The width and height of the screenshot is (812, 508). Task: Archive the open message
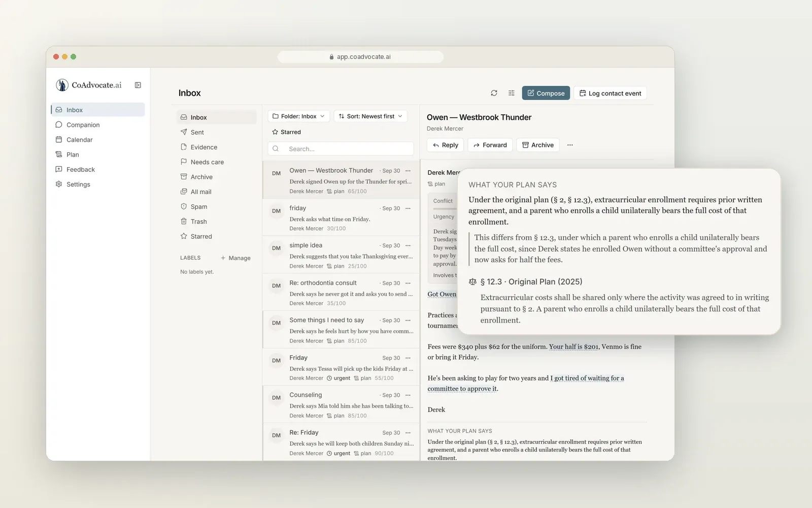tap(538, 145)
